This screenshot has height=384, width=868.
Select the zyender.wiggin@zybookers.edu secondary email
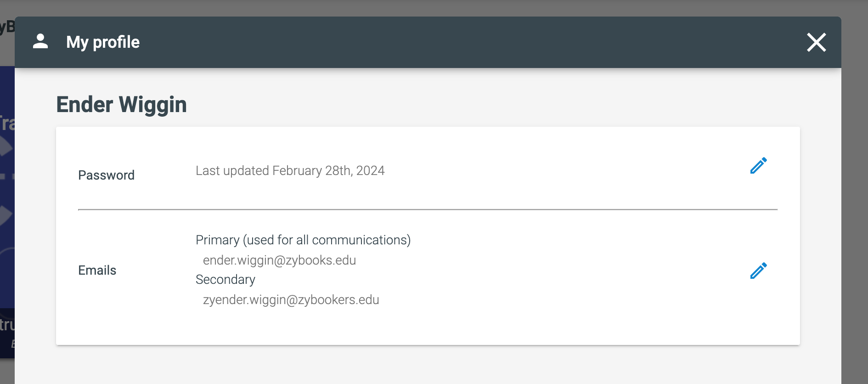[291, 299]
